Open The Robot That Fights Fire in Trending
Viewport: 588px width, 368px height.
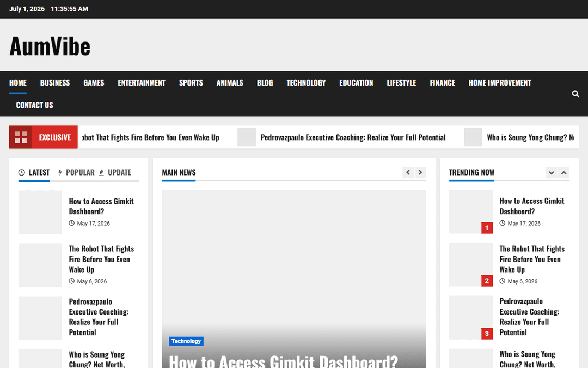coord(532,259)
